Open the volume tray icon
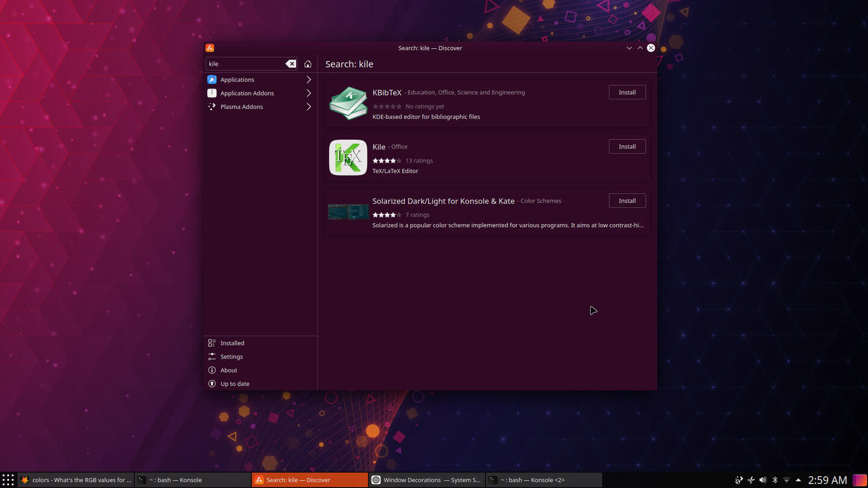This screenshot has width=868, height=488. pos(763,480)
